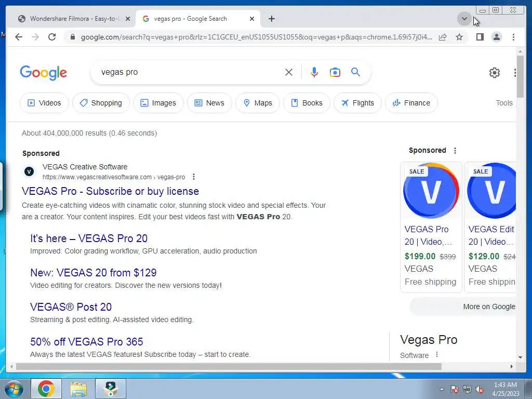Start a voice search with microphone
Image resolution: width=532 pixels, height=399 pixels.
pyautogui.click(x=314, y=72)
